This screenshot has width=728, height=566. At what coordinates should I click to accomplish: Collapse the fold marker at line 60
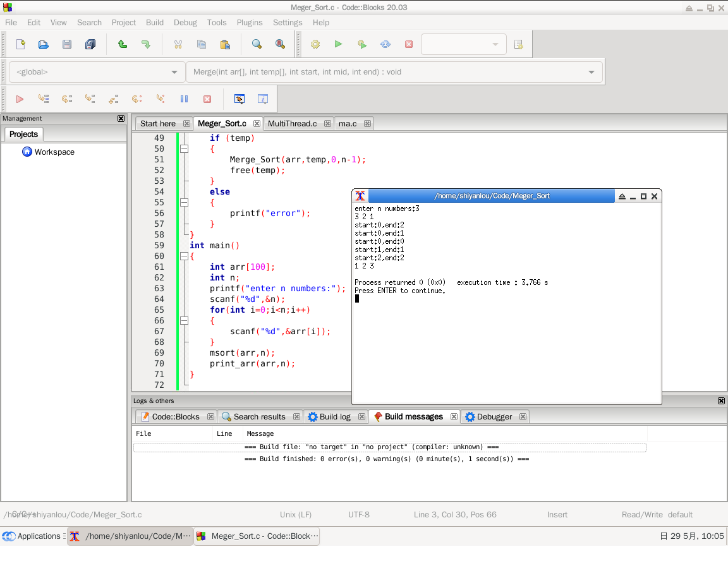point(184,256)
